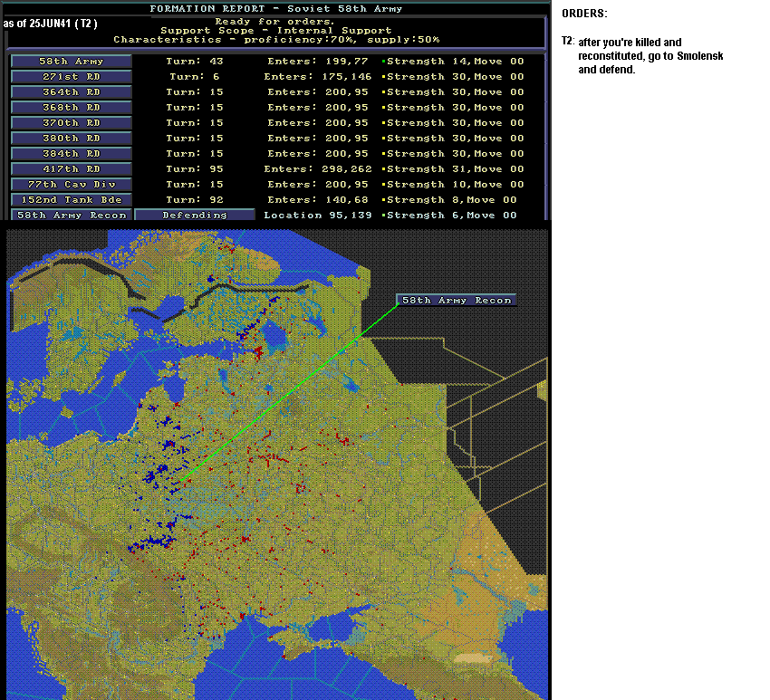
Task: Open the 271st RD unit entry
Action: 72,77
